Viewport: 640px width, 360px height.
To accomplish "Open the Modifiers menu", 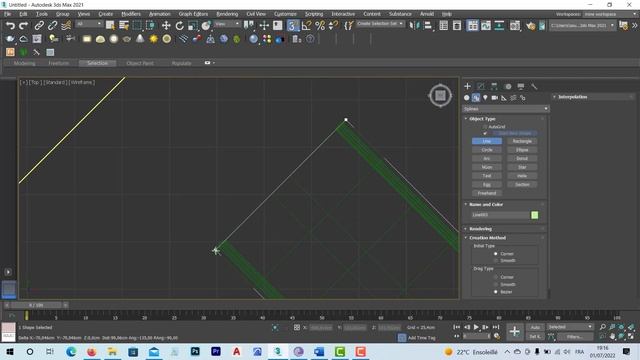I will pos(131,14).
